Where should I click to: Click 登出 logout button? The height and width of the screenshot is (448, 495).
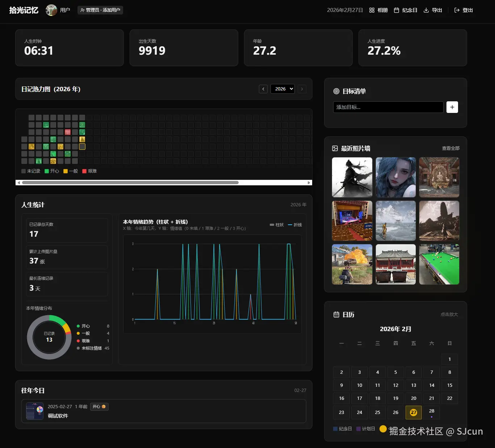(463, 10)
